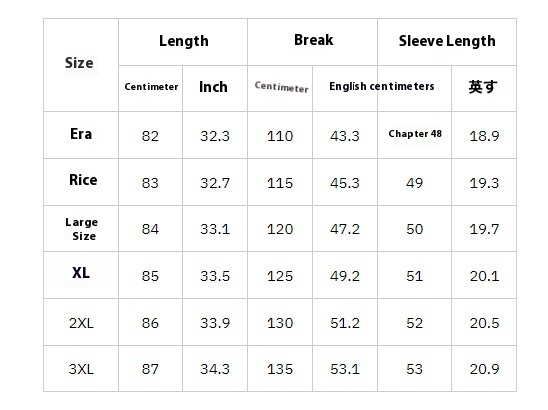
Task: Click the 2XL row label
Action: 81,323
